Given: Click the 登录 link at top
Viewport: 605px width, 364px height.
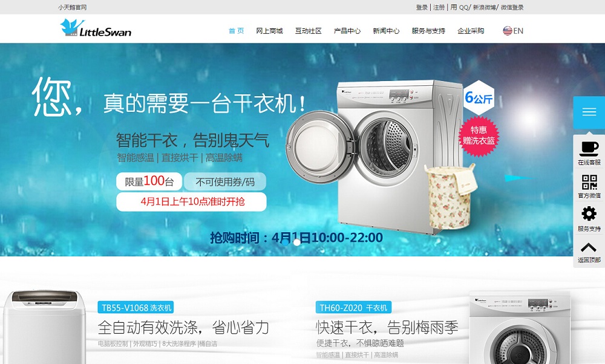Looking at the screenshot, I should coord(422,7).
